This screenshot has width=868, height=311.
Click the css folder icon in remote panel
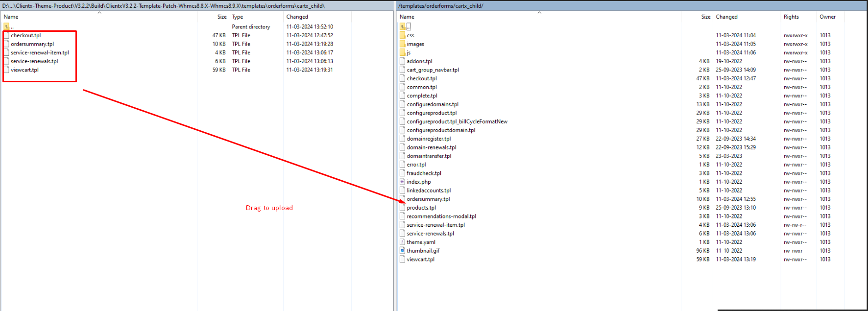[402, 35]
